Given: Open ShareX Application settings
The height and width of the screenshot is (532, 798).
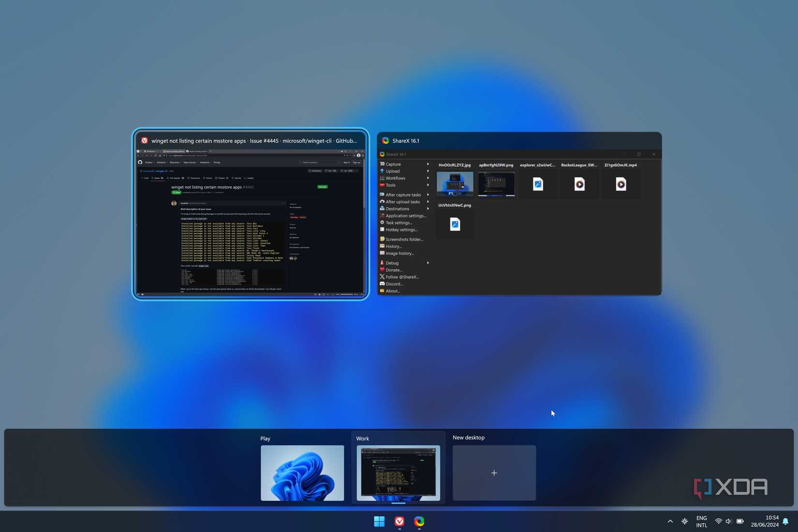Looking at the screenshot, I should pyautogui.click(x=405, y=216).
